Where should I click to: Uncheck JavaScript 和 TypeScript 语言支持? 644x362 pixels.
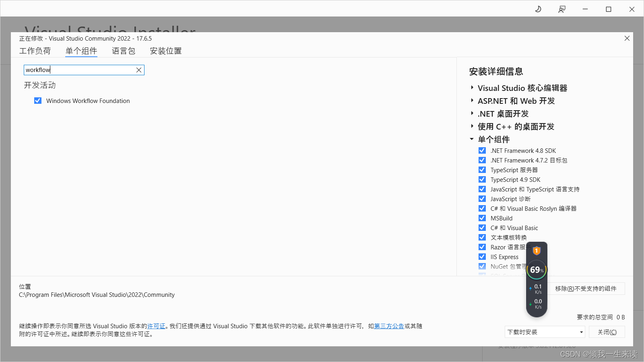click(x=482, y=189)
